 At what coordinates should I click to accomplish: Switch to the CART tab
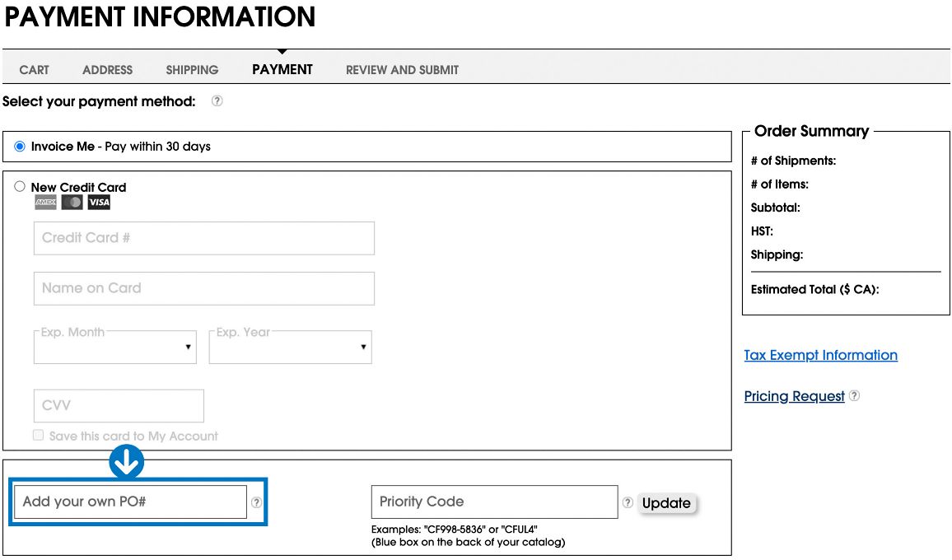[34, 70]
